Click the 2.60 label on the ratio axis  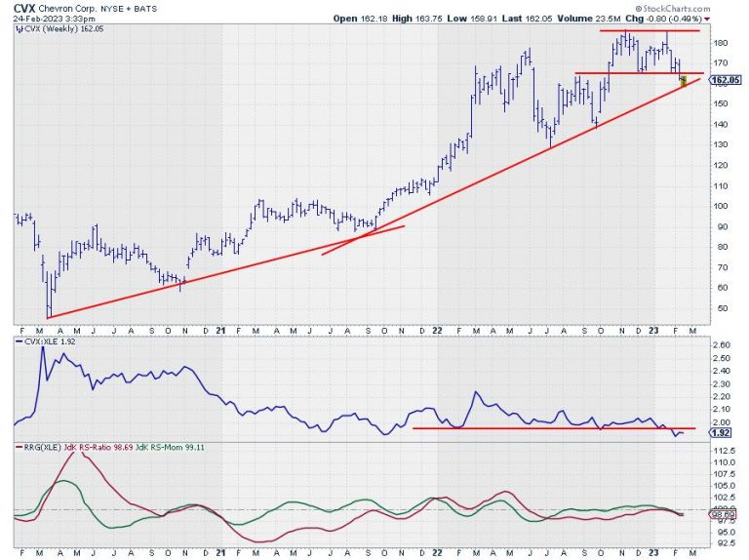721,345
